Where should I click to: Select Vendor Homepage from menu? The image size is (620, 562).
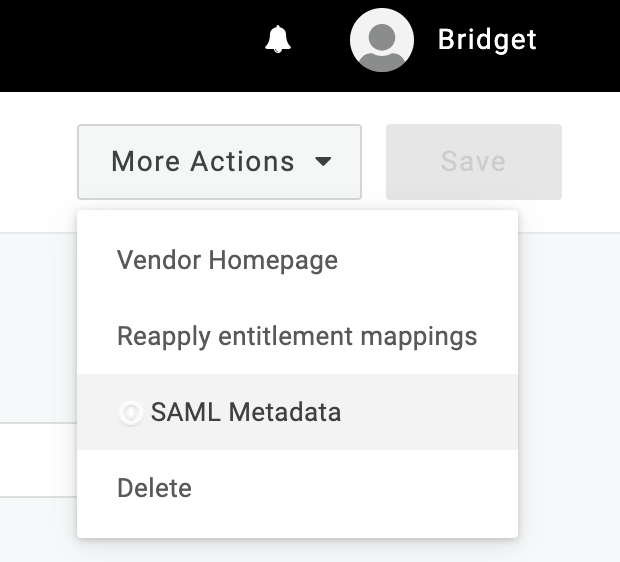pyautogui.click(x=227, y=261)
